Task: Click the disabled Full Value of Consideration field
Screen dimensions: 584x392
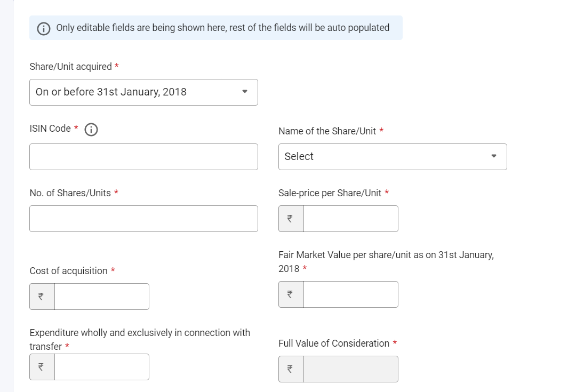Action: click(x=351, y=369)
